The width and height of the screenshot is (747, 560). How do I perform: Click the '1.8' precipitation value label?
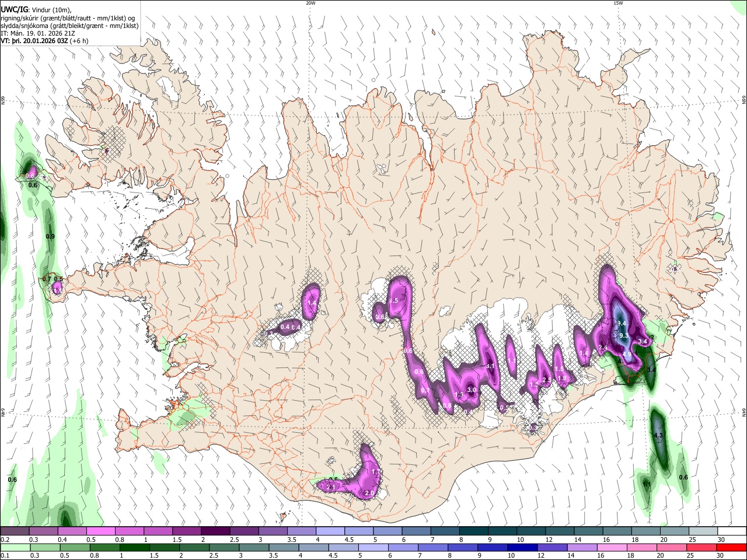[563, 378]
